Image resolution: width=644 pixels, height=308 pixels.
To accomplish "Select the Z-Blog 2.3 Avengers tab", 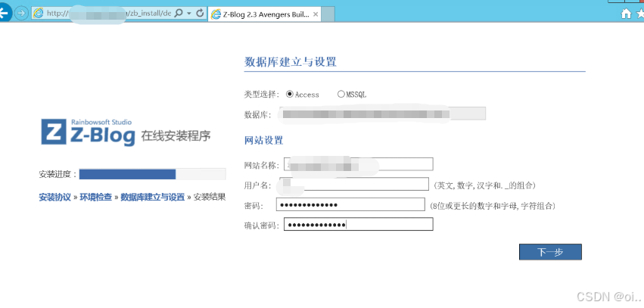I will (264, 14).
